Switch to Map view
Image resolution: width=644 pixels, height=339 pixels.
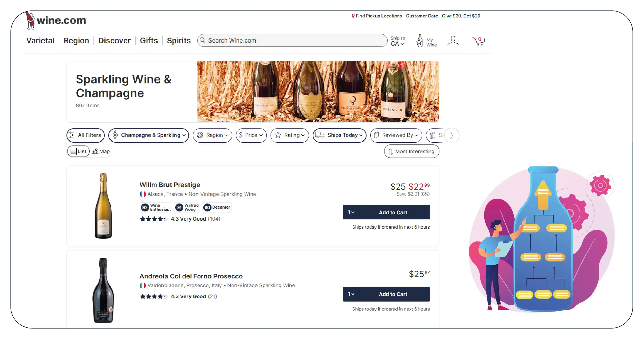(101, 151)
